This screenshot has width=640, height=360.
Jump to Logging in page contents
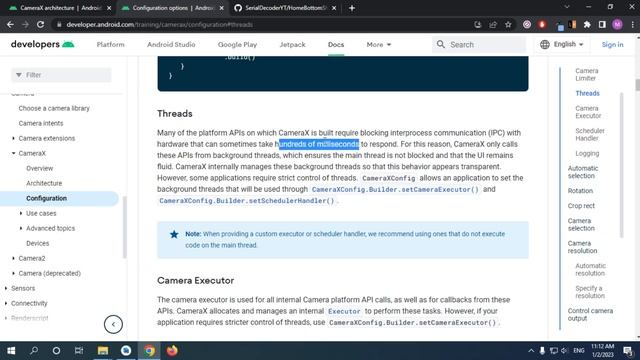pos(587,153)
